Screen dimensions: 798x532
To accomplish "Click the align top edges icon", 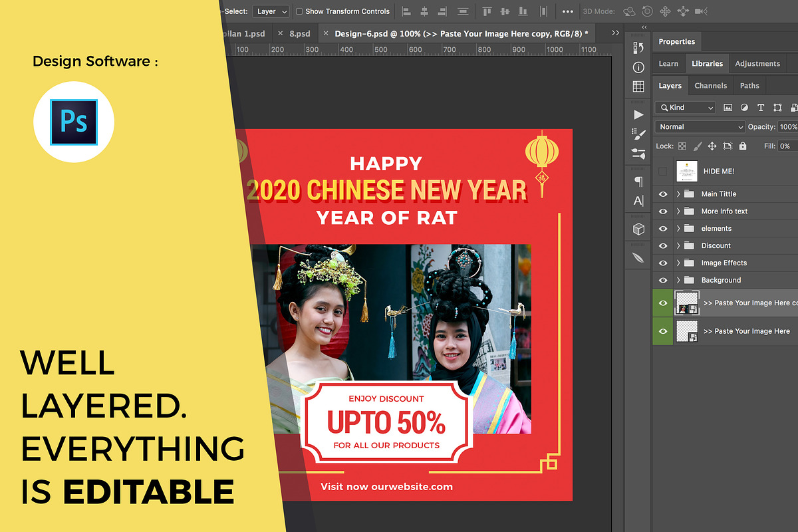I will [x=487, y=11].
